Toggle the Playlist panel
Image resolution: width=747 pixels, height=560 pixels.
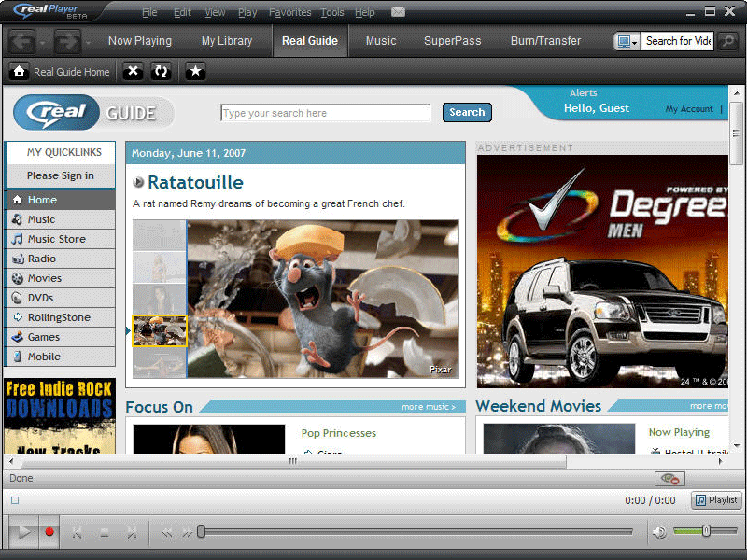[x=716, y=500]
